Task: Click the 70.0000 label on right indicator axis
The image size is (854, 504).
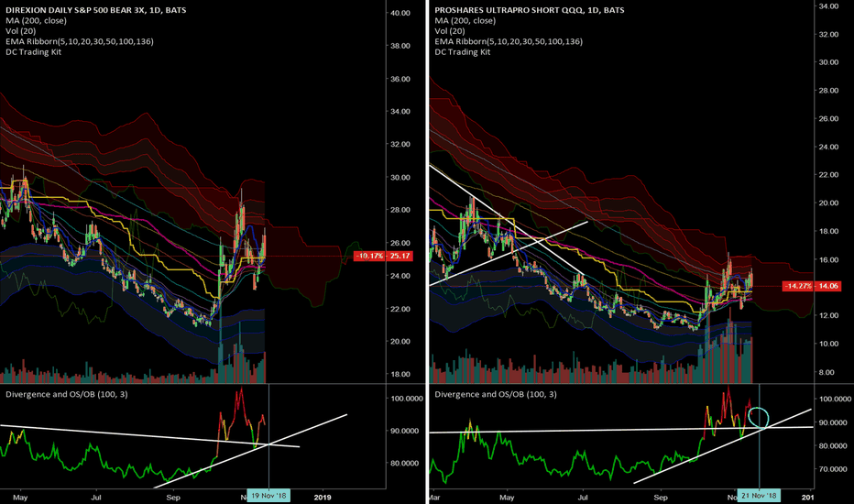Action: 834,469
